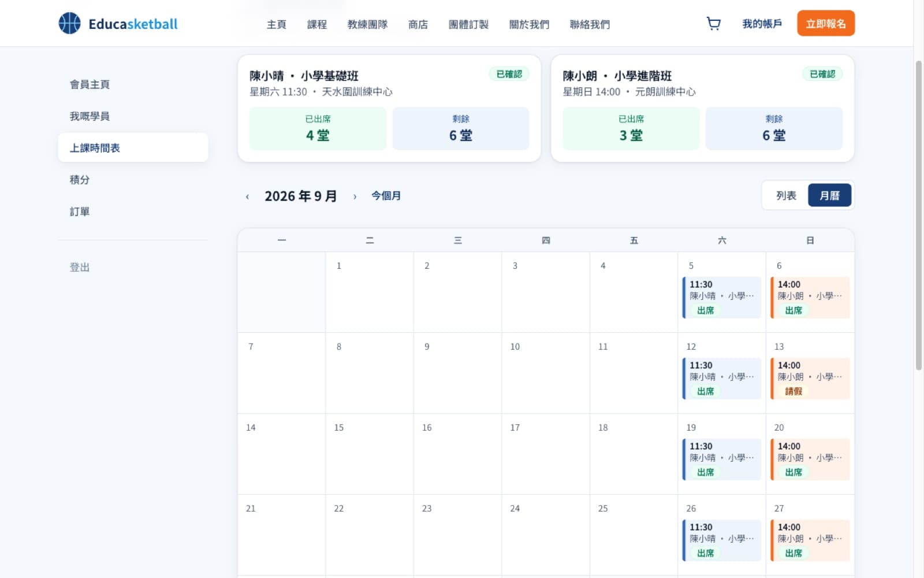The width and height of the screenshot is (924, 578).
Task: Open 11:30 class on September 5
Action: pyautogui.click(x=722, y=298)
